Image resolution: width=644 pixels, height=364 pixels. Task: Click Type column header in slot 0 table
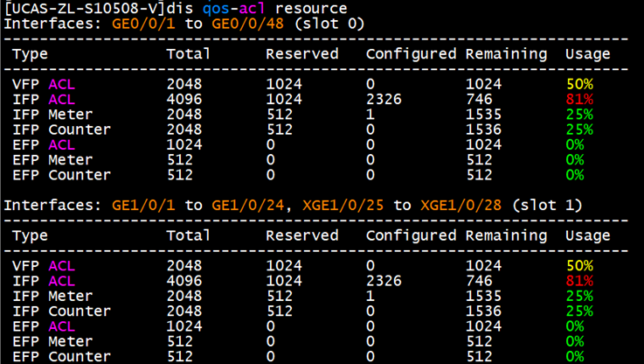(x=31, y=54)
